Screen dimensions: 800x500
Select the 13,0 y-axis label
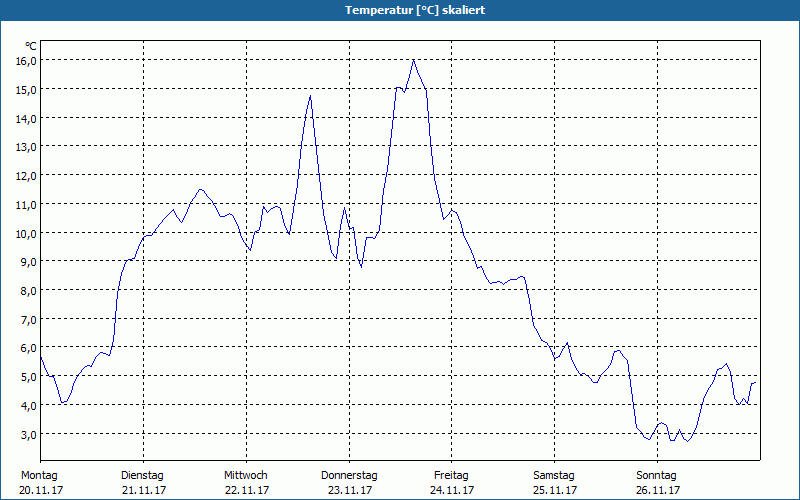(x=26, y=147)
